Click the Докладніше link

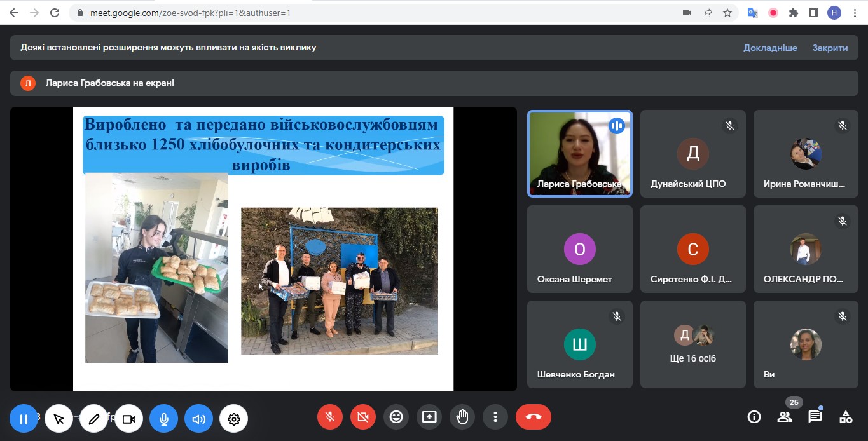(x=770, y=48)
